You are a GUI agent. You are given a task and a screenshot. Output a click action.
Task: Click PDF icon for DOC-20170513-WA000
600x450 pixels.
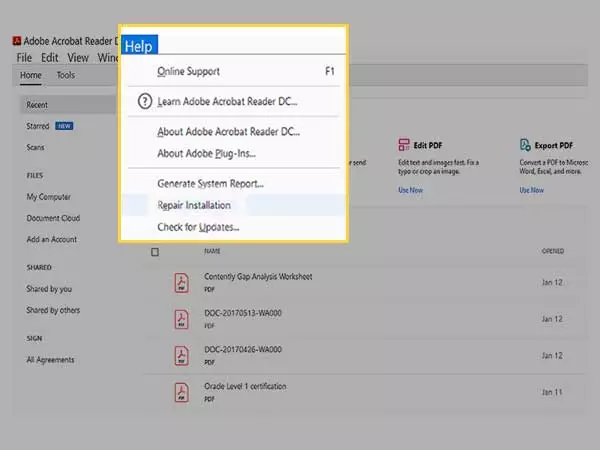[x=181, y=319]
